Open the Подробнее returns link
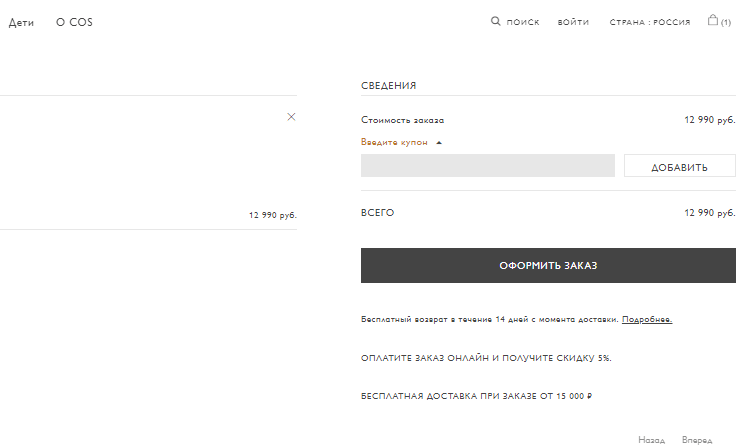The image size is (747, 448). [x=647, y=319]
